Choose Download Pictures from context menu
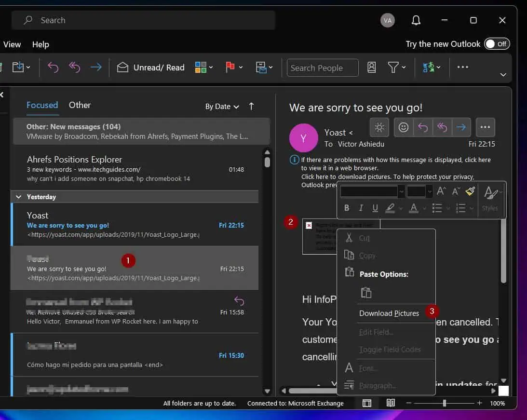Screen dimensions: 527x420 389,313
